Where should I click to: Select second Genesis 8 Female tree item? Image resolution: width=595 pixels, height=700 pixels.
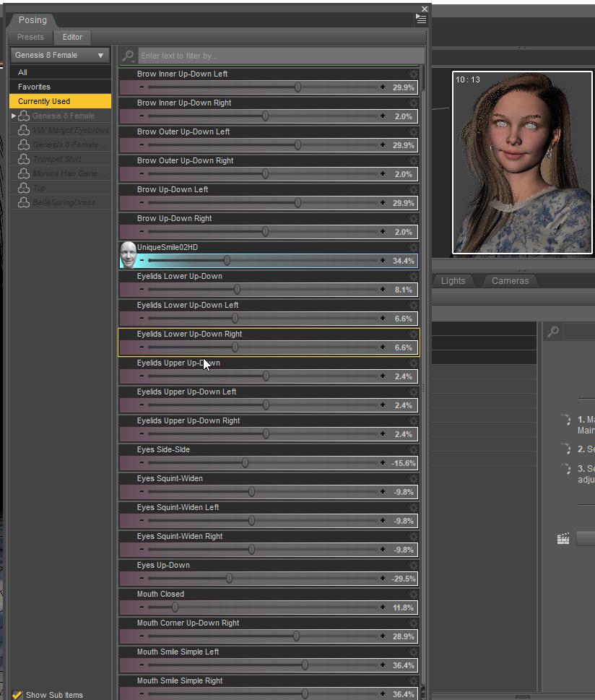[60, 144]
